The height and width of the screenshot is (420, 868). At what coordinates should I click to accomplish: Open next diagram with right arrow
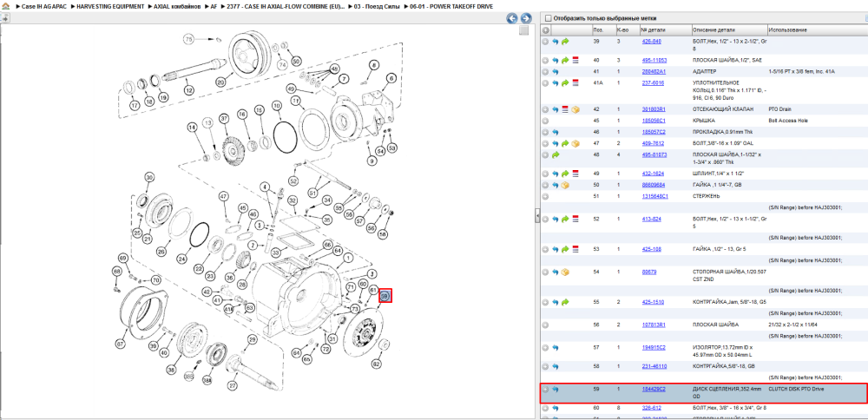pyautogui.click(x=525, y=18)
